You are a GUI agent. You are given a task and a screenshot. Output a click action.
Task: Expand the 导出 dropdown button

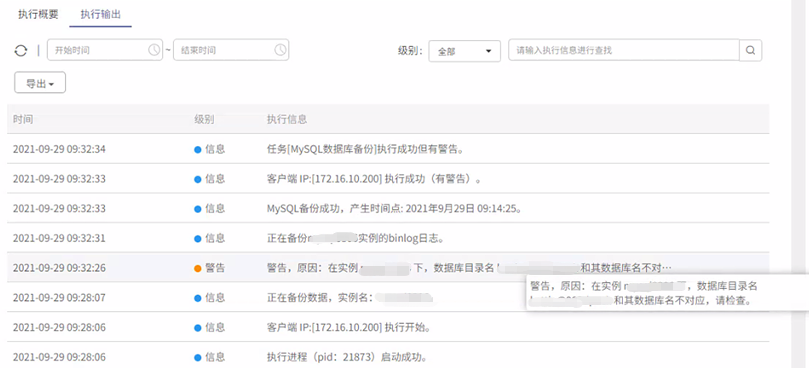tap(40, 83)
